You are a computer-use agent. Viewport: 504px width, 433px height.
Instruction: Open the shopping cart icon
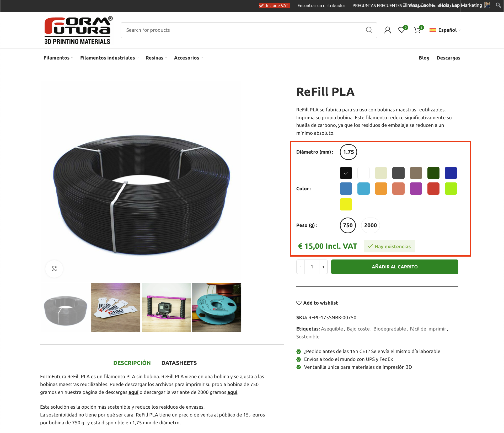click(417, 30)
